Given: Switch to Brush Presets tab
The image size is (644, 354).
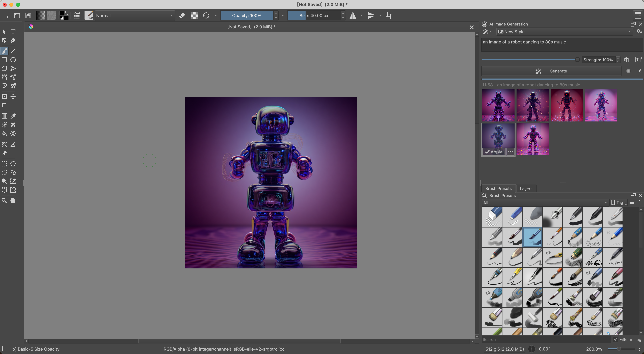Looking at the screenshot, I should pos(498,188).
